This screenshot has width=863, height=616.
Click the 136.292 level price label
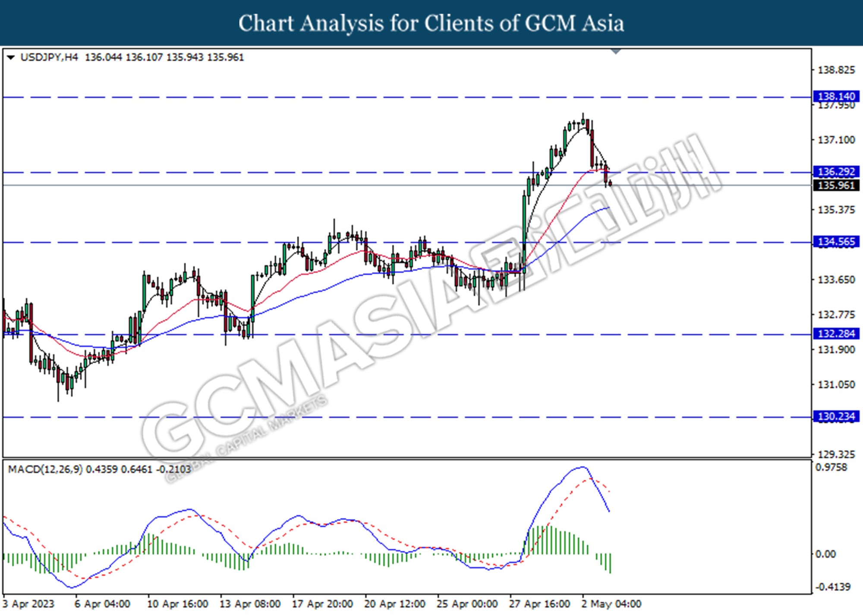click(836, 172)
